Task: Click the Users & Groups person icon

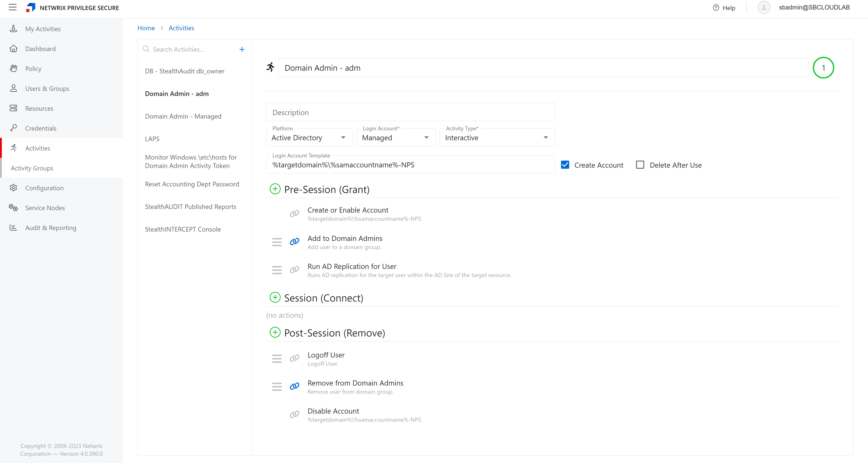Action: 13,88
